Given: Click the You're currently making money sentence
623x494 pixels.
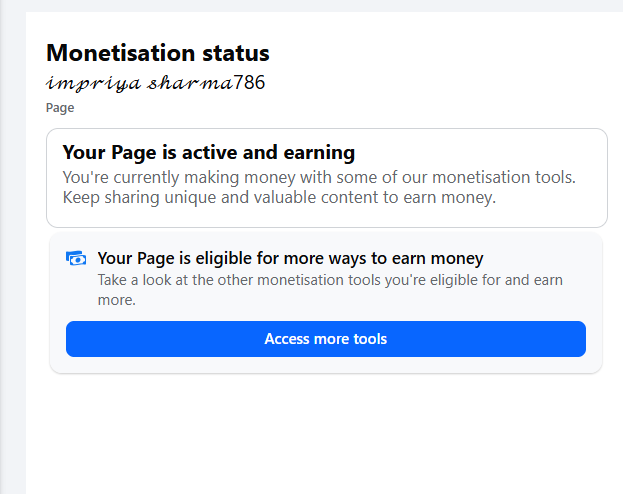Looking at the screenshot, I should pos(318,178).
